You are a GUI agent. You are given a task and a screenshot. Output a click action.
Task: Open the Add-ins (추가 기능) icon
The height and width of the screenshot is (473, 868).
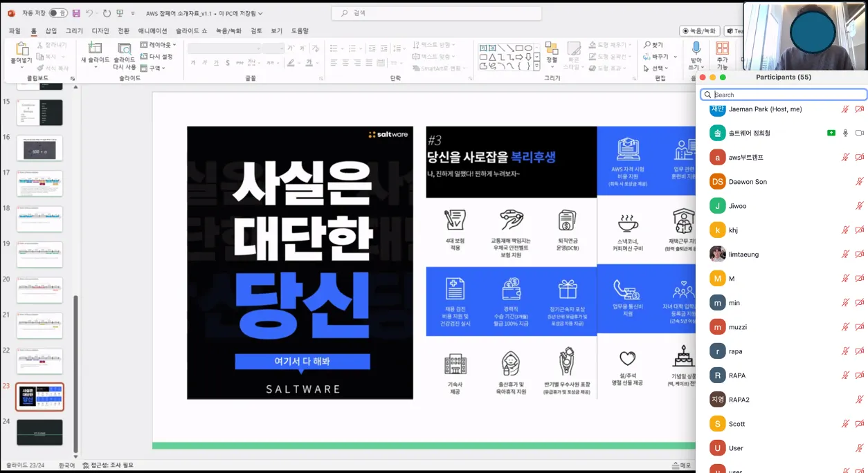click(722, 49)
